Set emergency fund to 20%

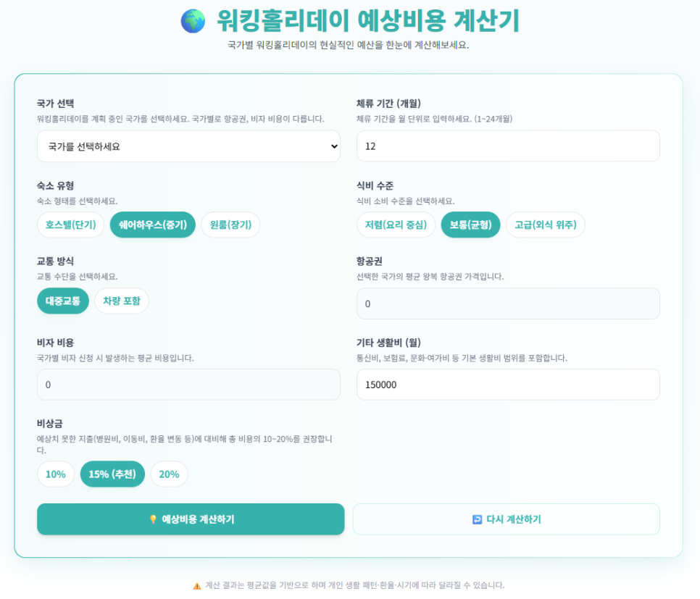point(169,474)
